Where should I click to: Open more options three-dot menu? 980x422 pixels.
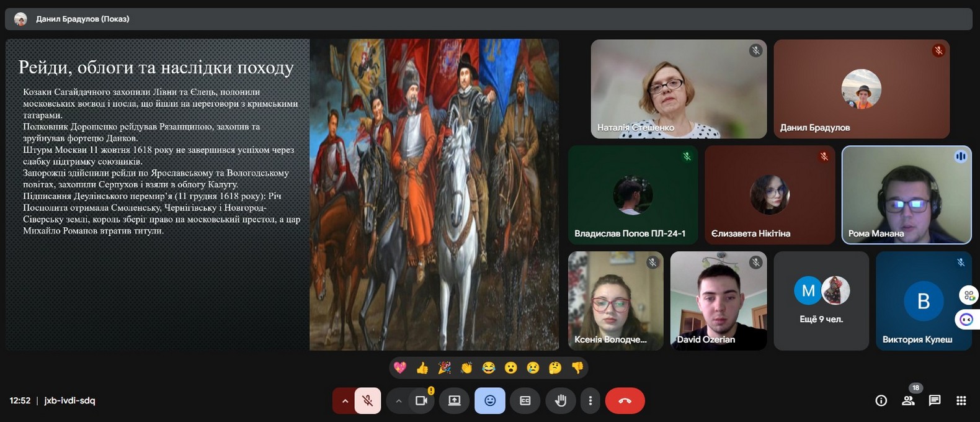pos(590,401)
